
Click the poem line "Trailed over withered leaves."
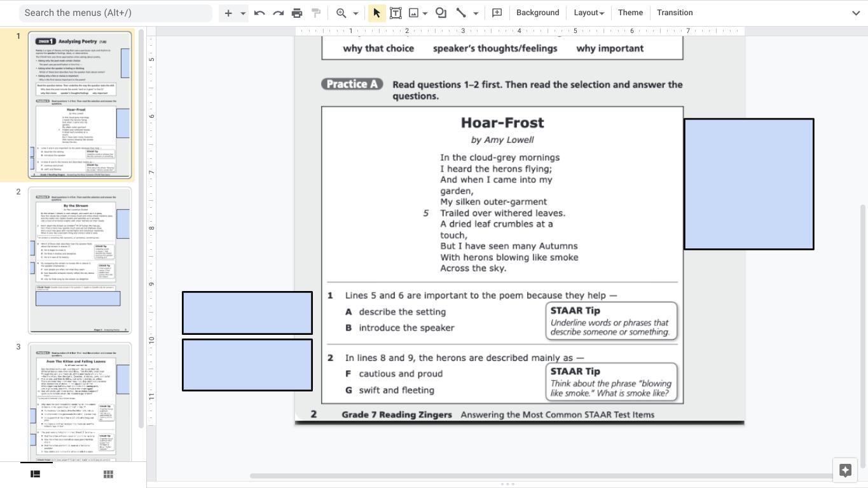coord(502,213)
